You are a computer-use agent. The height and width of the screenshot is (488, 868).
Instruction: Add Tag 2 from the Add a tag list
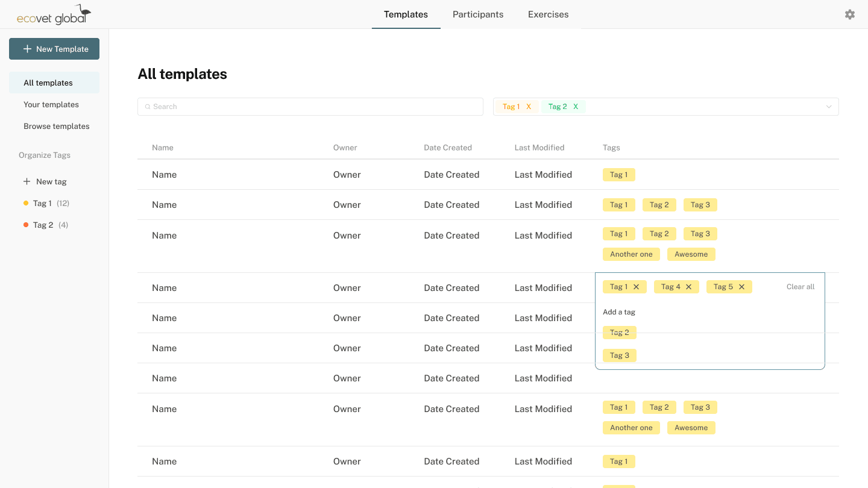click(x=620, y=333)
